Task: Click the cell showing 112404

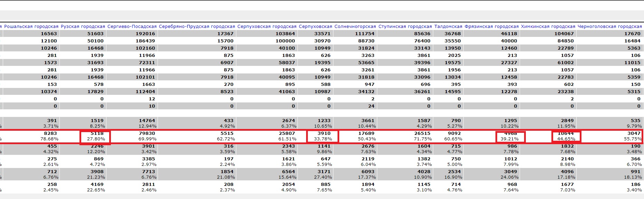Action: click(x=132, y=91)
